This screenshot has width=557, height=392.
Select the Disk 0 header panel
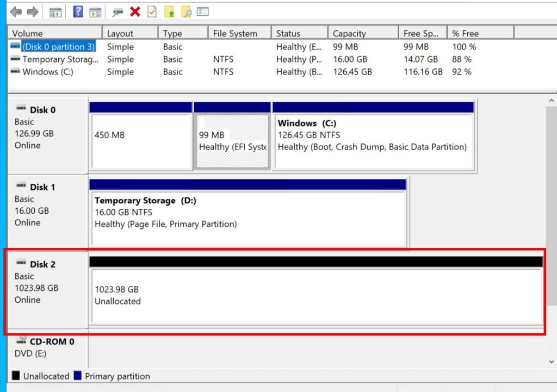click(48, 136)
